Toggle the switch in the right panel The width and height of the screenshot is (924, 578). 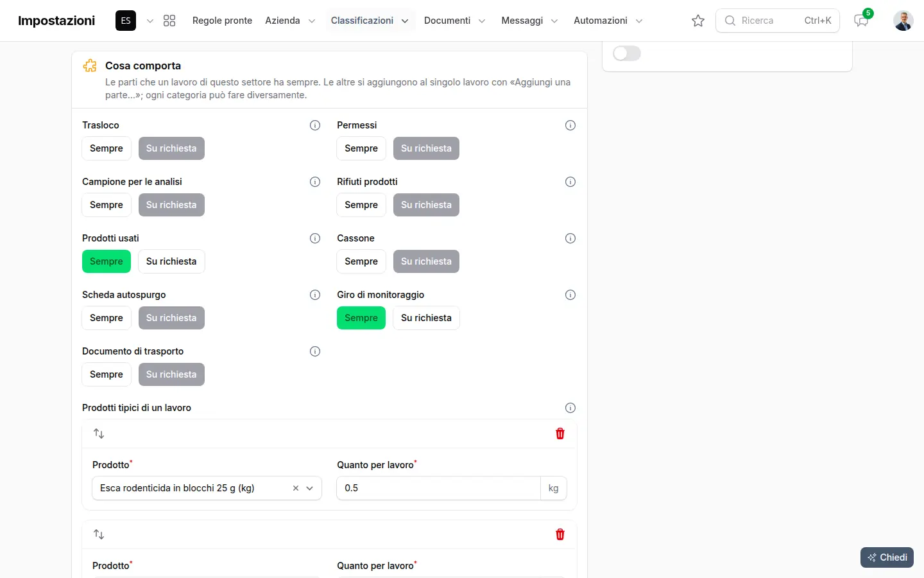tap(627, 53)
